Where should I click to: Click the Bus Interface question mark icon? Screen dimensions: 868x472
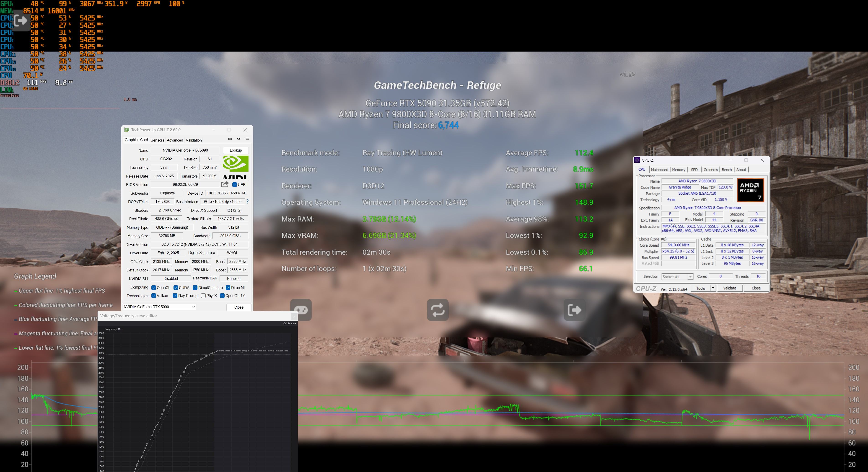(247, 201)
